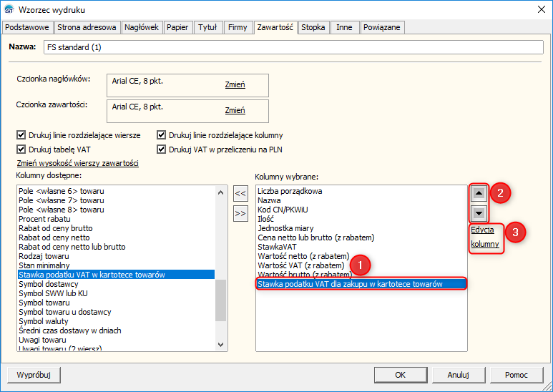Open the Nagłówek tab
The height and width of the screenshot is (392, 553).
coord(142,27)
